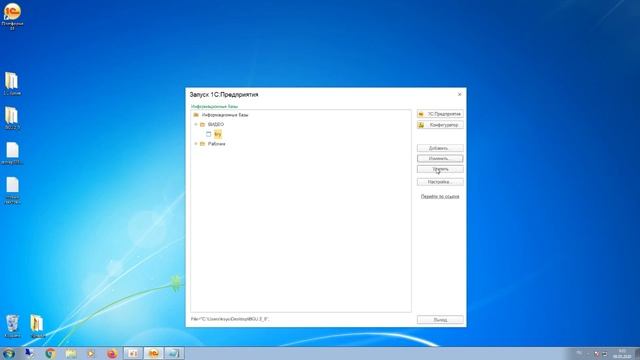Click the database icon under ВИДЕО folder
This screenshot has height=360, width=640.
coord(209,134)
